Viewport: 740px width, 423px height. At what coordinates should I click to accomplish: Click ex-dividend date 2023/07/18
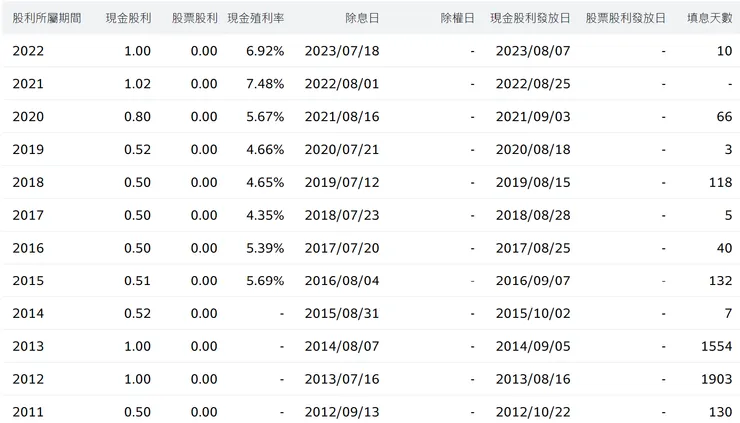(x=342, y=51)
